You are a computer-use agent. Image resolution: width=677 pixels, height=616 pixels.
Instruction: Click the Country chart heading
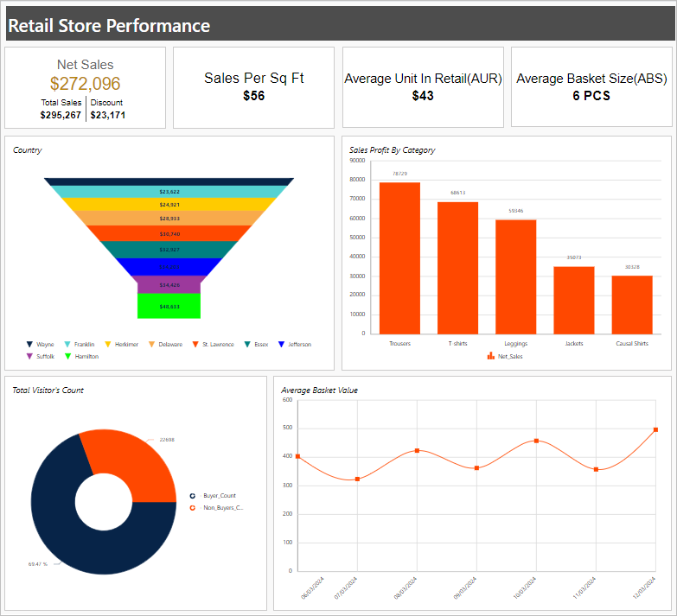[x=27, y=150]
